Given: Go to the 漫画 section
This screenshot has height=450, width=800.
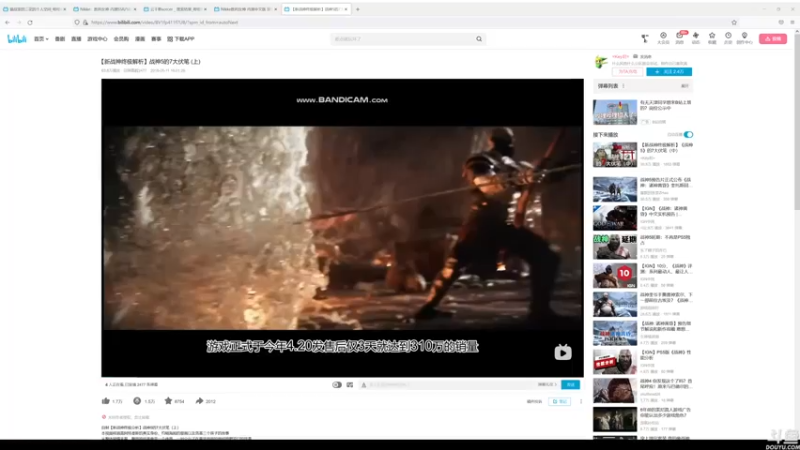Looking at the screenshot, I should click(140, 39).
